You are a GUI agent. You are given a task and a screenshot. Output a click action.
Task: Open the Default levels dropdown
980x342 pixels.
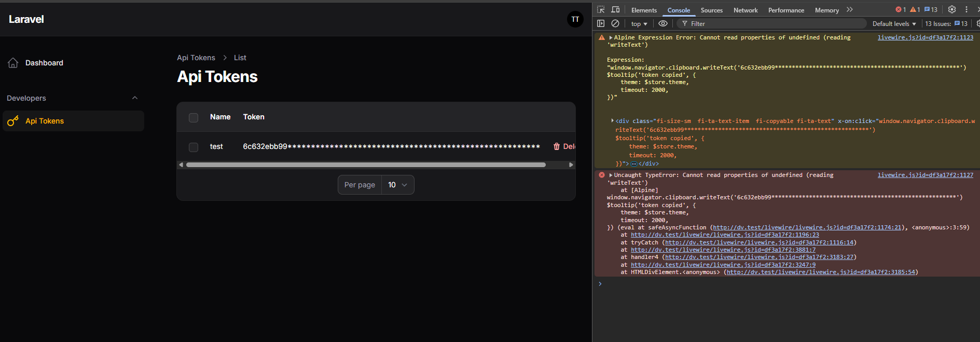[894, 24]
